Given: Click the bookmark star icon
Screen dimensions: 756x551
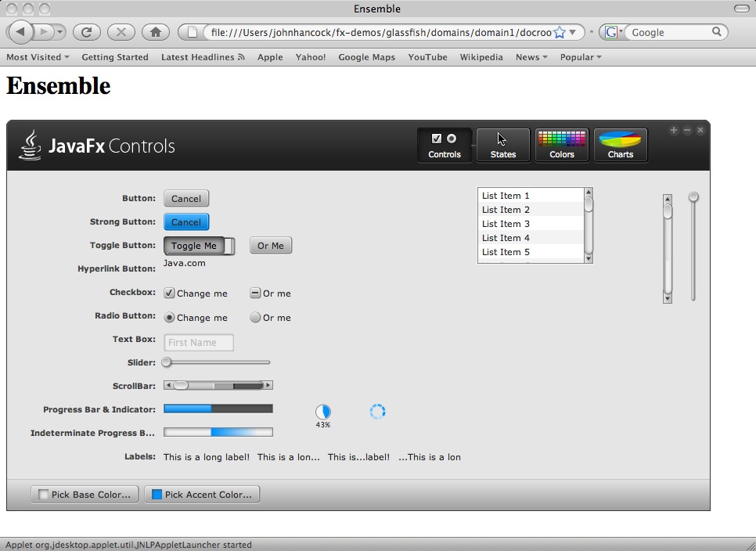Looking at the screenshot, I should click(x=560, y=32).
